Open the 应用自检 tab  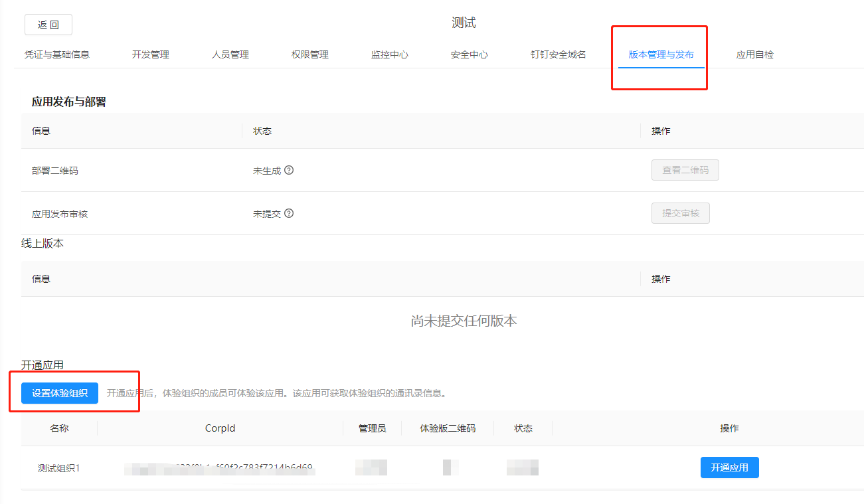pyautogui.click(x=755, y=54)
